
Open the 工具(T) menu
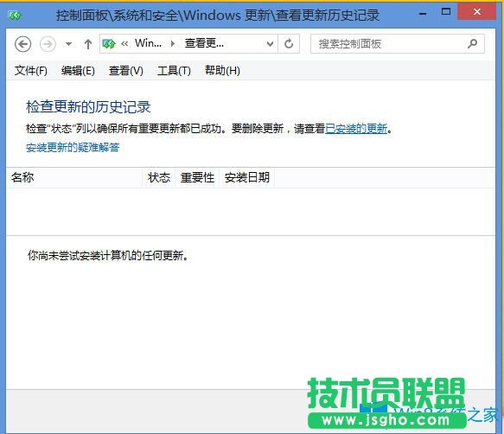pyautogui.click(x=174, y=70)
